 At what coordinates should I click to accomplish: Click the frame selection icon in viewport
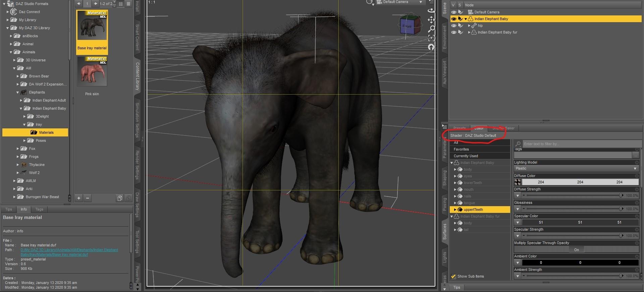pyautogui.click(x=431, y=38)
